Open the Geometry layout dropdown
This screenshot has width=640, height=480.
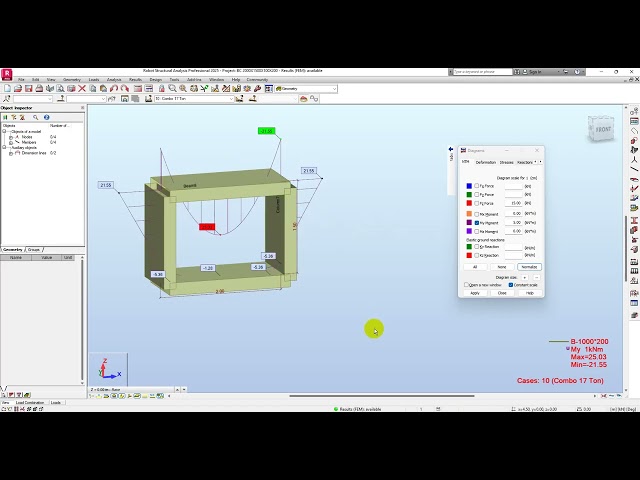coord(334,89)
